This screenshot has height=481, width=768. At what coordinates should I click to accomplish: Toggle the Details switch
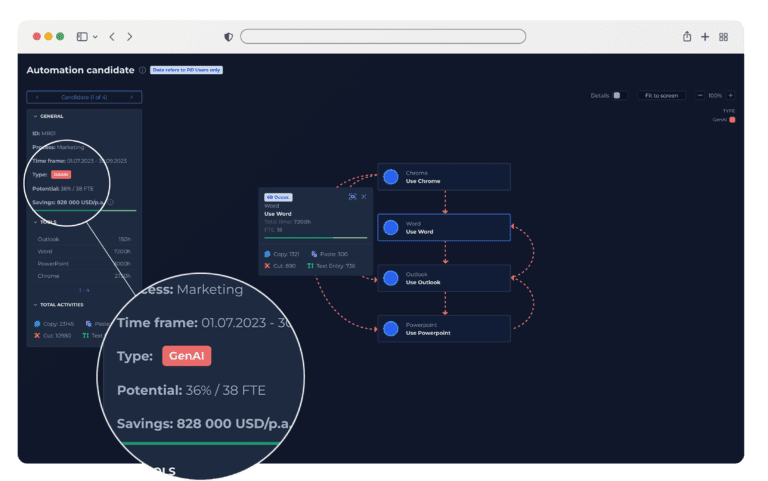pyautogui.click(x=616, y=95)
